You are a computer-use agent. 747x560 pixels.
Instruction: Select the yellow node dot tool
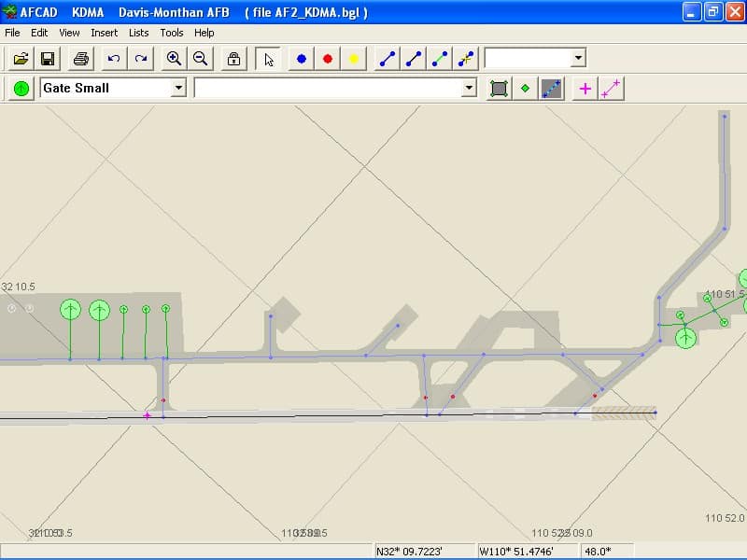(354, 59)
